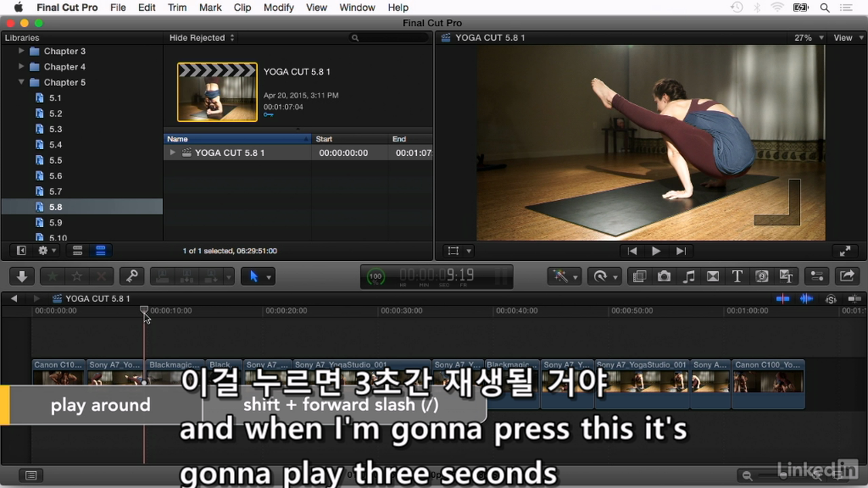Go back in timeline history
Screen dimensions: 868x488
click(14, 298)
